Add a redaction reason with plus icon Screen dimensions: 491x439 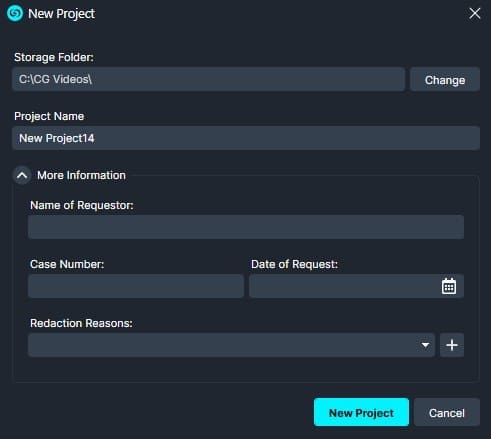point(452,345)
